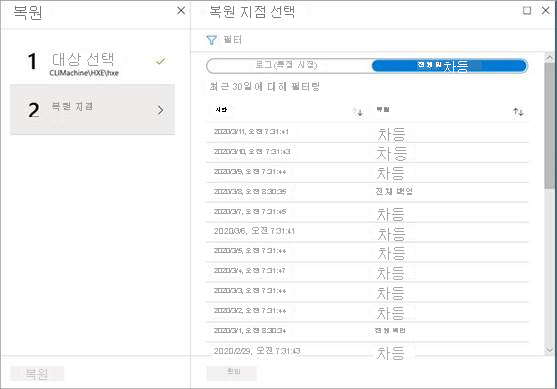Select restore point 2020/3/7 7:31:45
The image size is (557, 389).
(x=367, y=213)
